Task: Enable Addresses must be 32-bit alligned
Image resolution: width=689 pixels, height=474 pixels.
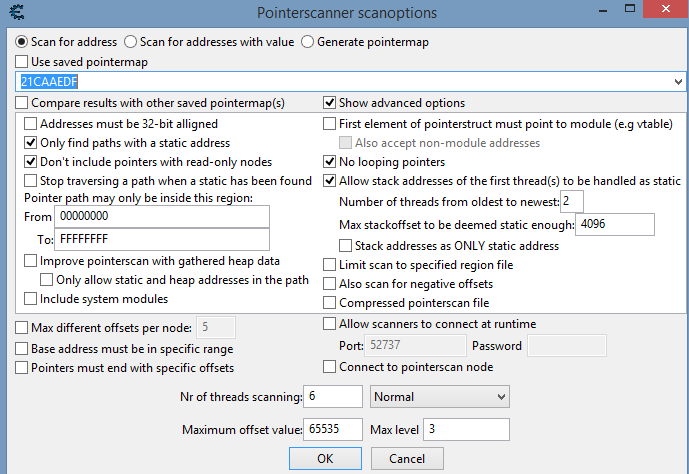Action: (30, 124)
